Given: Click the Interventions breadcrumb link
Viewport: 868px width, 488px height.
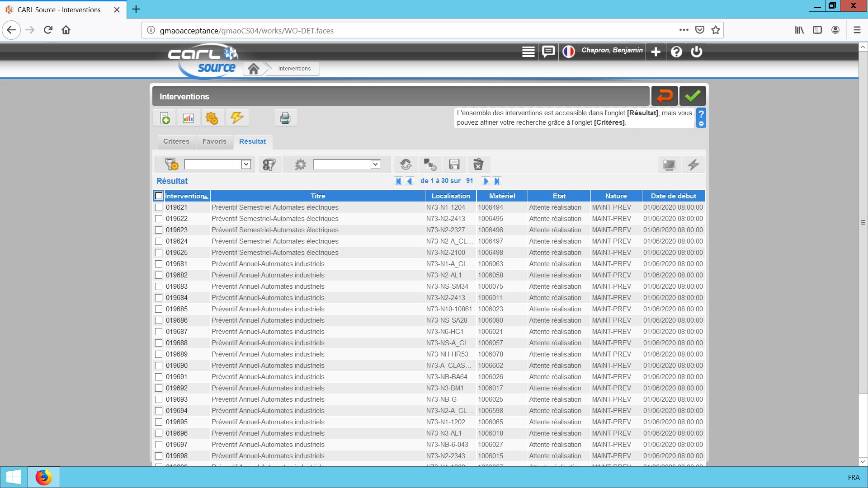Looking at the screenshot, I should [294, 69].
